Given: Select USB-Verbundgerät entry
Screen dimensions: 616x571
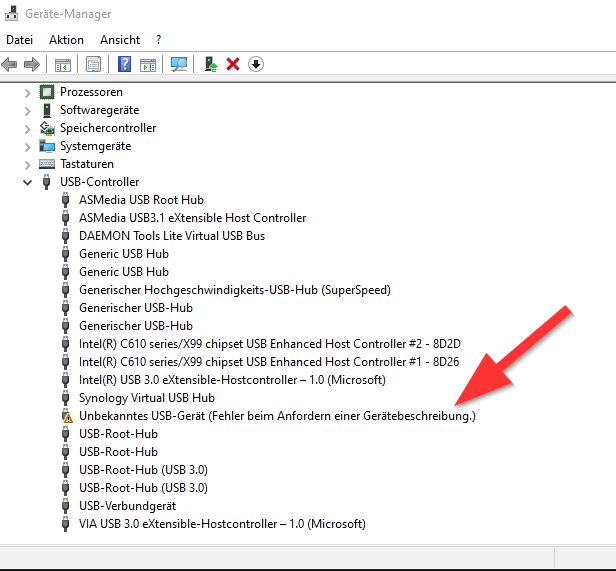Looking at the screenshot, I should pos(127,506).
